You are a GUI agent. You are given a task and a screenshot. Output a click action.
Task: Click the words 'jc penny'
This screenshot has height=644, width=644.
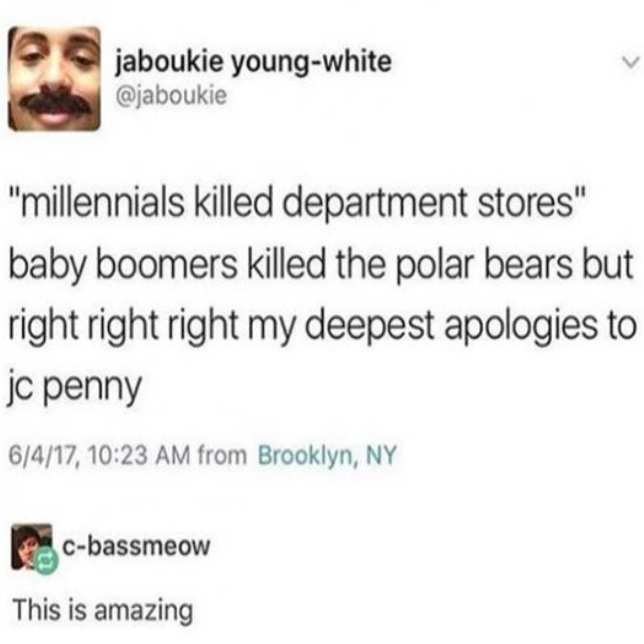[x=75, y=388]
